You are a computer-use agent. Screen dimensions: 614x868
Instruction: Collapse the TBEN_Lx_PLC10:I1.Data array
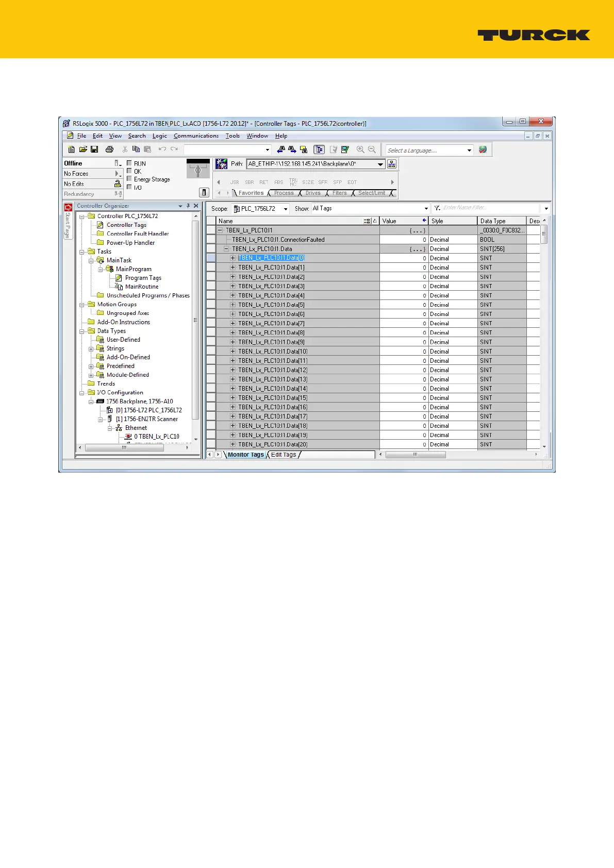pyautogui.click(x=226, y=249)
